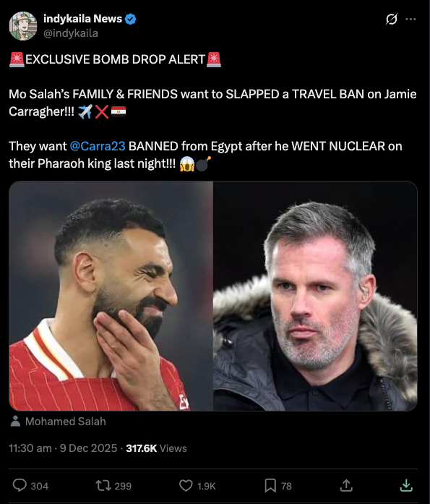Click the reply speech bubble icon
This screenshot has width=430, height=504.
click(20, 485)
